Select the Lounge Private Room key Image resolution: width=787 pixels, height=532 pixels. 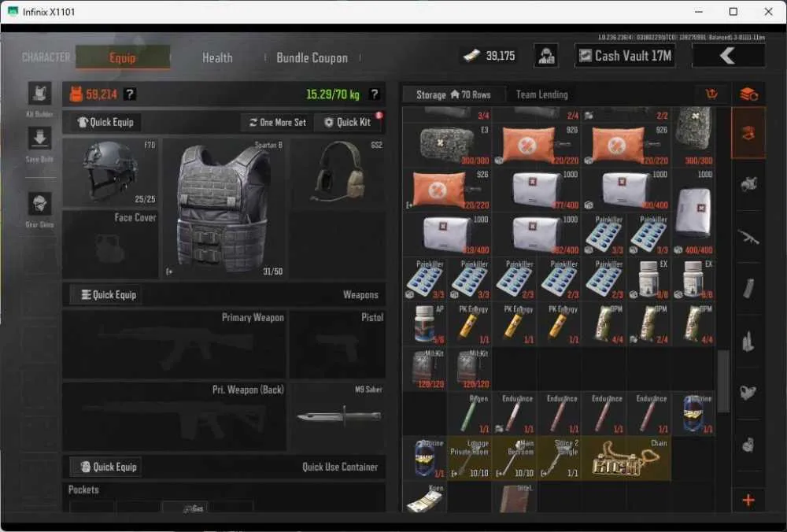coord(470,458)
